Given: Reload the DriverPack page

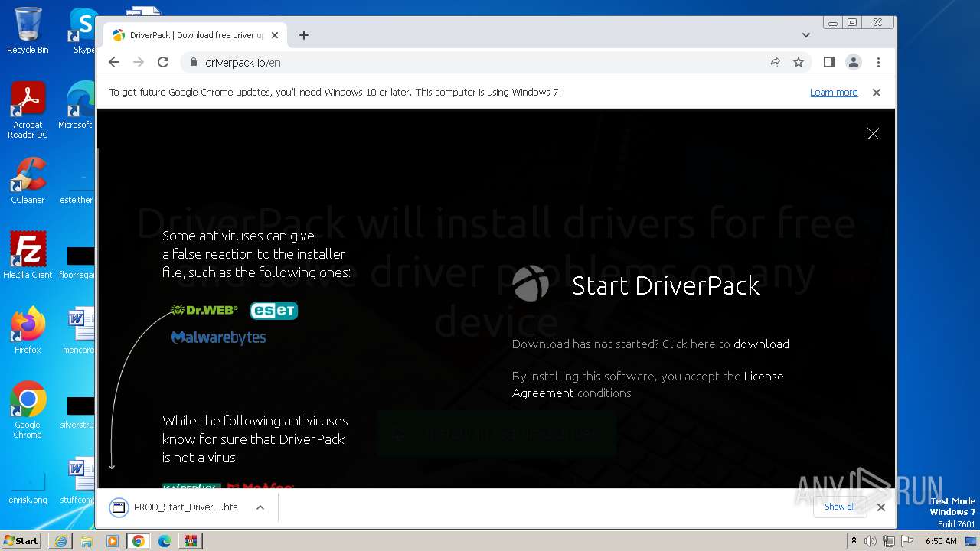Looking at the screenshot, I should coord(163,62).
